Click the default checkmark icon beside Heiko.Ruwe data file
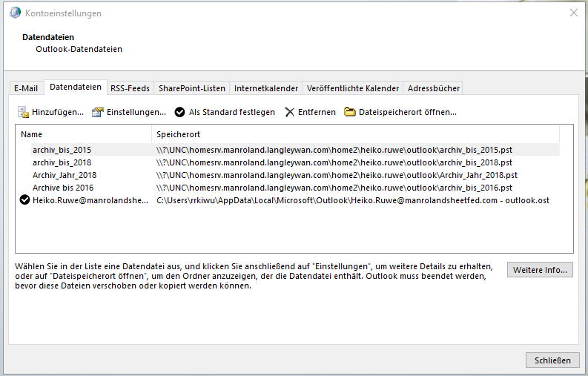This screenshot has height=376, width=588. 24,200
